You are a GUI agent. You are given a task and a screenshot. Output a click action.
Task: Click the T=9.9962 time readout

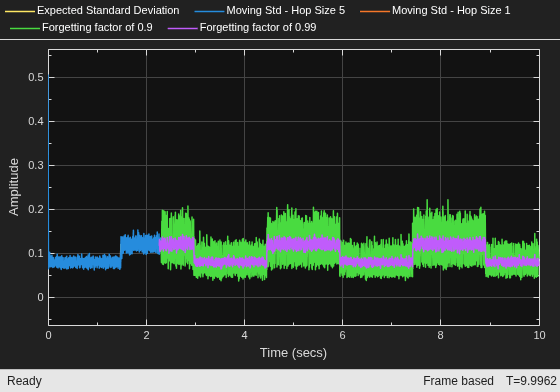(x=531, y=381)
